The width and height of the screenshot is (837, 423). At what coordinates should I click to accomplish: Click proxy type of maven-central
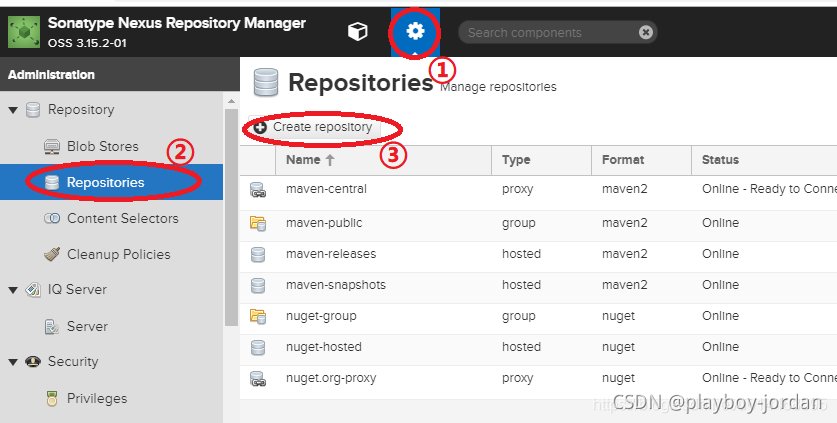[517, 189]
